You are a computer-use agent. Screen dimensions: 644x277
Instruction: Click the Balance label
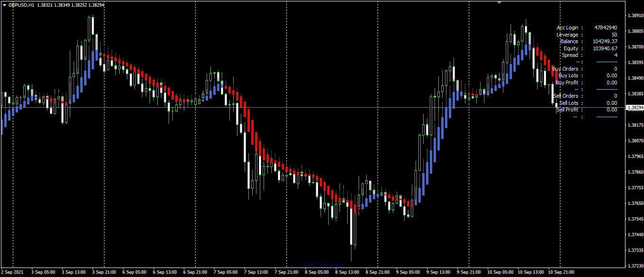[569, 42]
